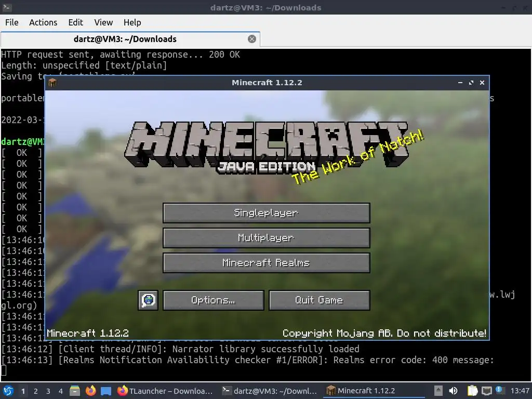Open terminal Actions menu

[x=43, y=22]
